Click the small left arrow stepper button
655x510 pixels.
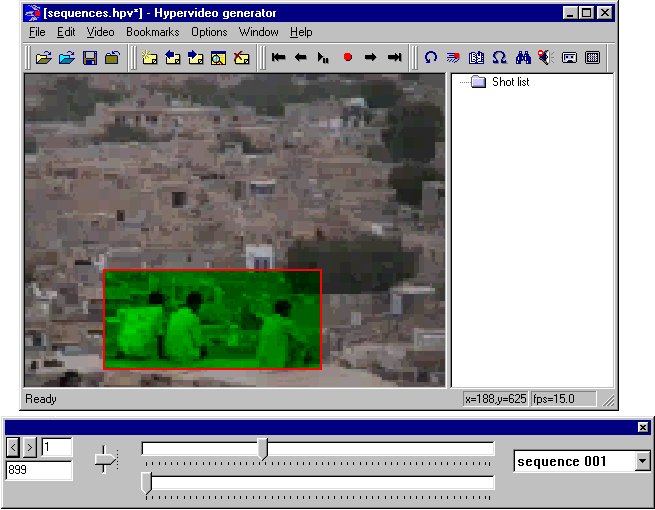click(13, 446)
